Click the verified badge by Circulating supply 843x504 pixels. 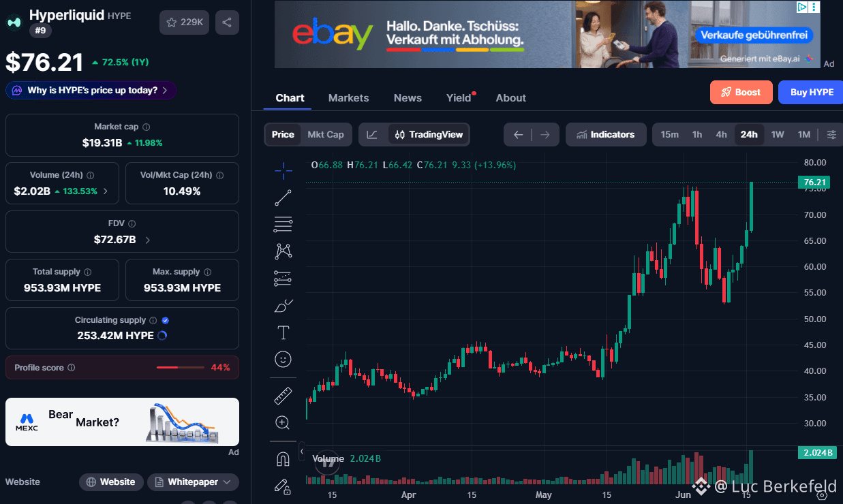pos(166,320)
